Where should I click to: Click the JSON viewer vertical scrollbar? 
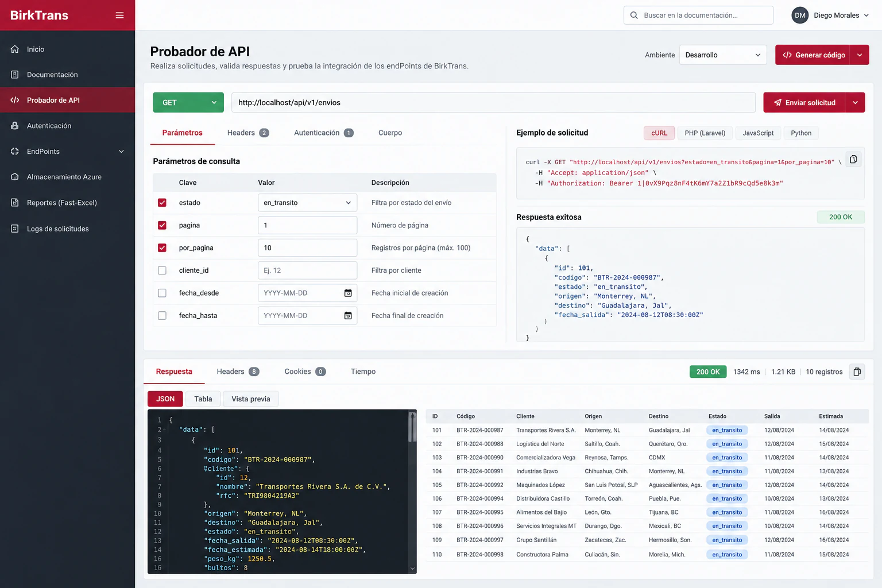412,427
